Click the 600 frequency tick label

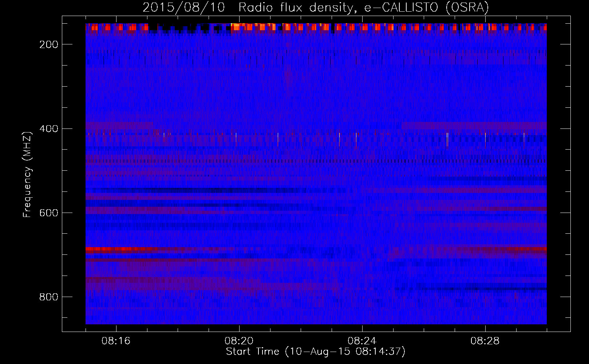tap(49, 213)
